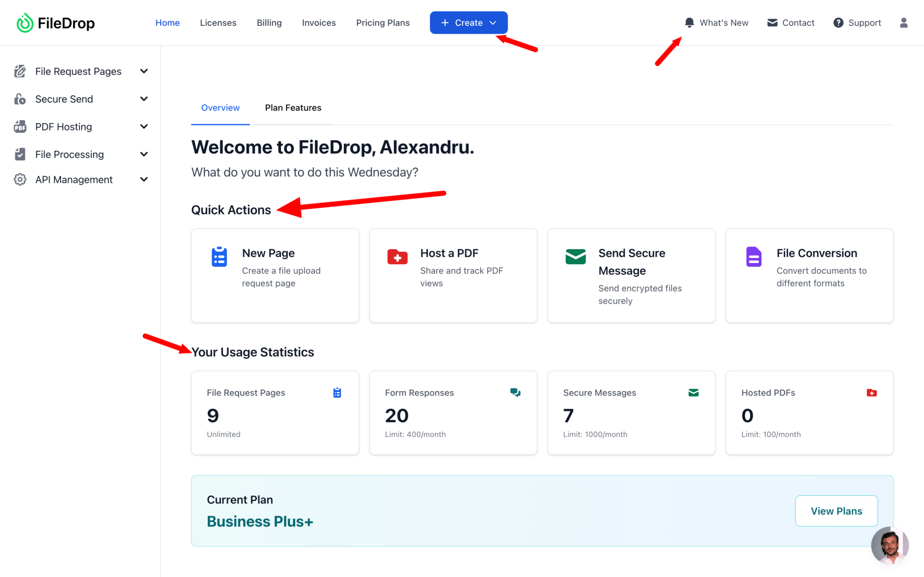This screenshot has width=924, height=577.
Task: Open the Support question mark icon
Action: (x=838, y=23)
